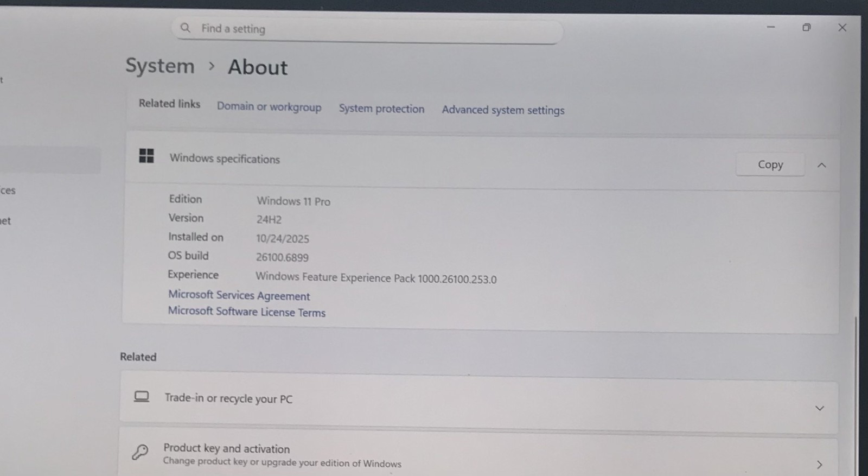Click the Product key and activation title

pyautogui.click(x=227, y=448)
